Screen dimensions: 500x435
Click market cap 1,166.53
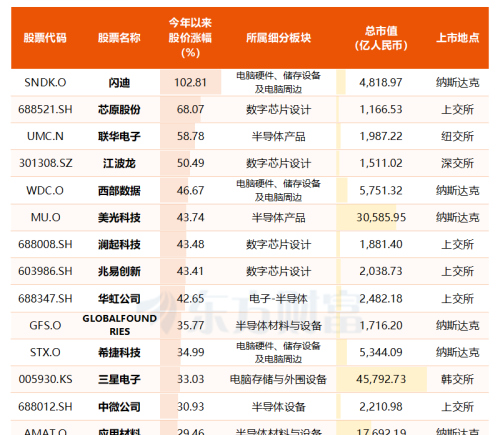tap(381, 109)
